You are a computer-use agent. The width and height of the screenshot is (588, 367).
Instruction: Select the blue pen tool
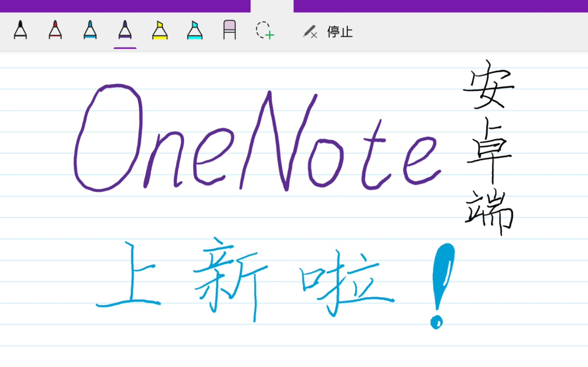(90, 30)
